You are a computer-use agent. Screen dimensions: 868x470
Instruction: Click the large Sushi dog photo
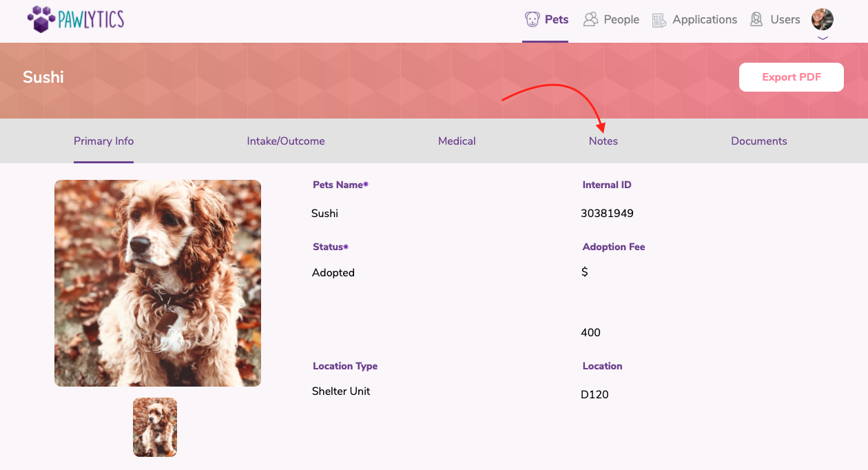click(158, 283)
